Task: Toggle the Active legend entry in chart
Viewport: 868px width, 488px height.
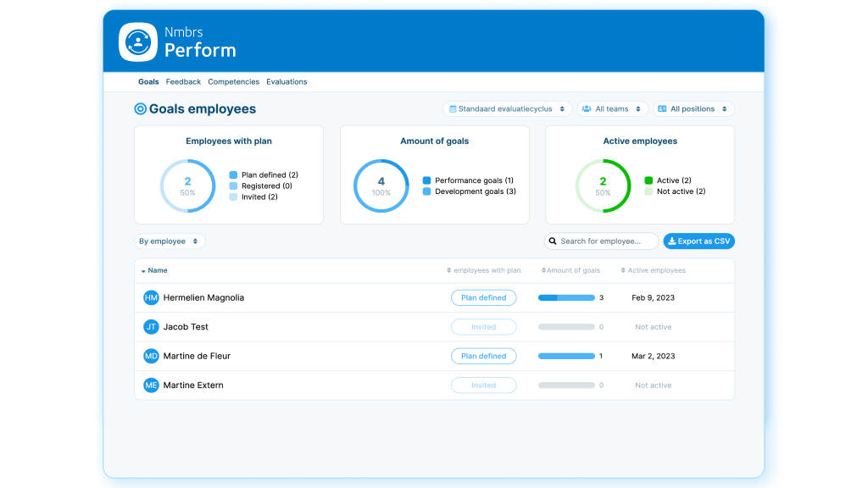Action: tap(668, 180)
